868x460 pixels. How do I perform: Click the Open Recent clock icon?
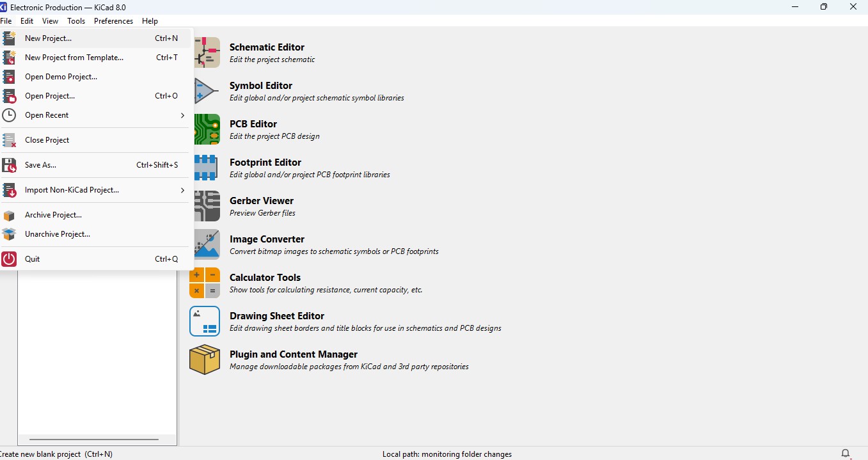(x=9, y=115)
